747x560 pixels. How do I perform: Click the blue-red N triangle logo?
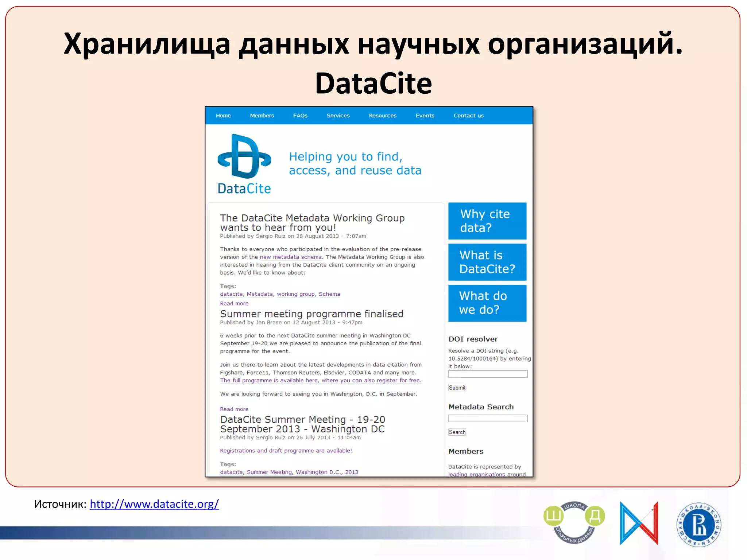[639, 523]
